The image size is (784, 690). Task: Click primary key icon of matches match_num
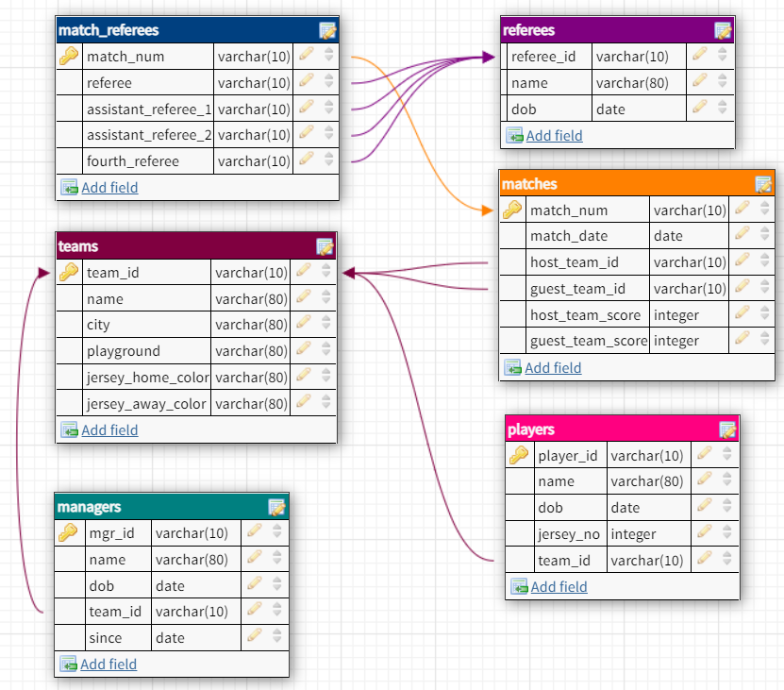click(x=512, y=210)
